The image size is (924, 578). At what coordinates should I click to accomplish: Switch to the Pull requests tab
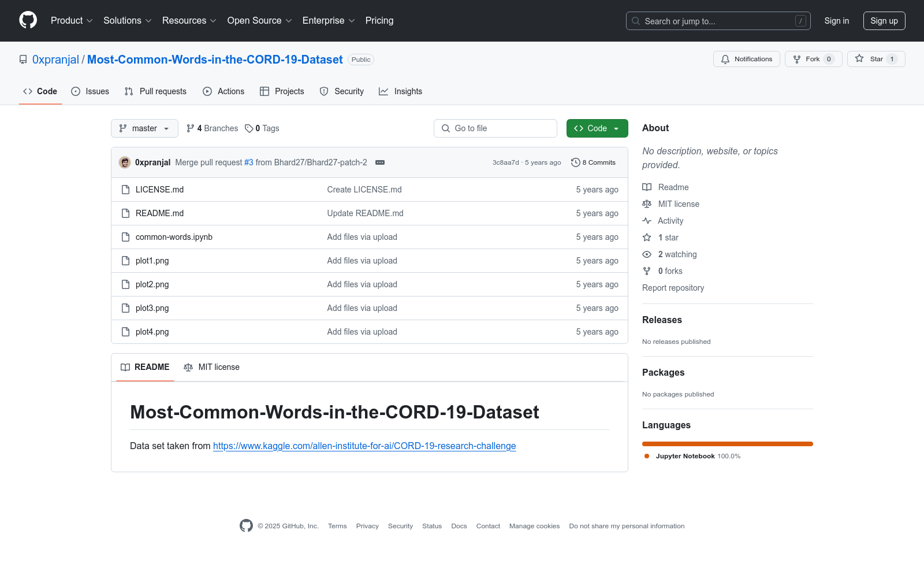(x=155, y=91)
